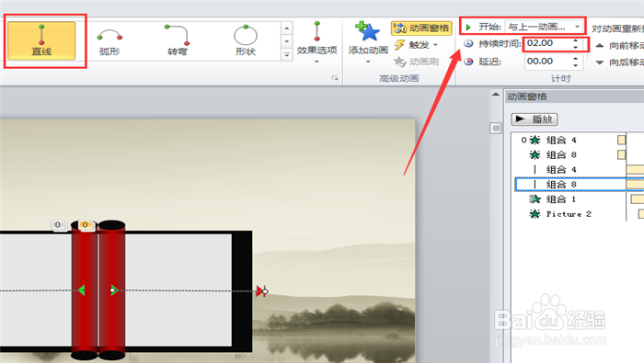Click the timeline bar of 组合 1
Screen dimensions: 644x363
[x=638, y=199]
